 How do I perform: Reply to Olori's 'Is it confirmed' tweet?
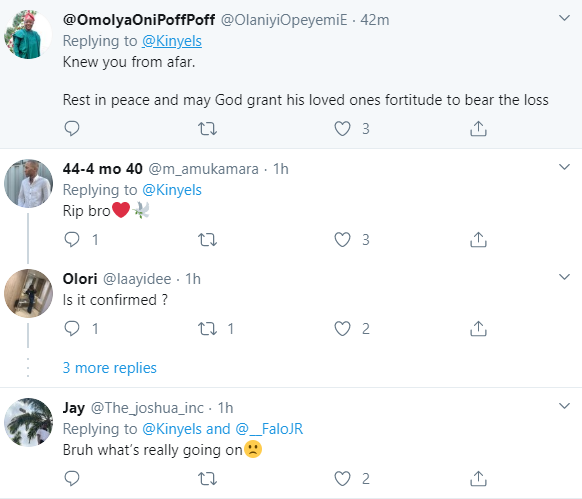[72, 329]
